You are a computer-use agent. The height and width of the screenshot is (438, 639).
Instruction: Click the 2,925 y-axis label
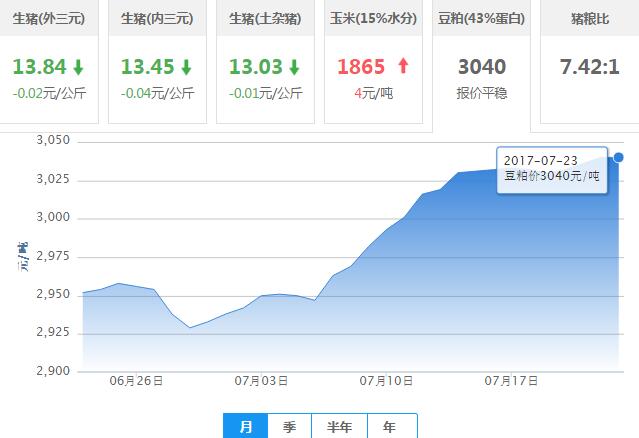53,332
